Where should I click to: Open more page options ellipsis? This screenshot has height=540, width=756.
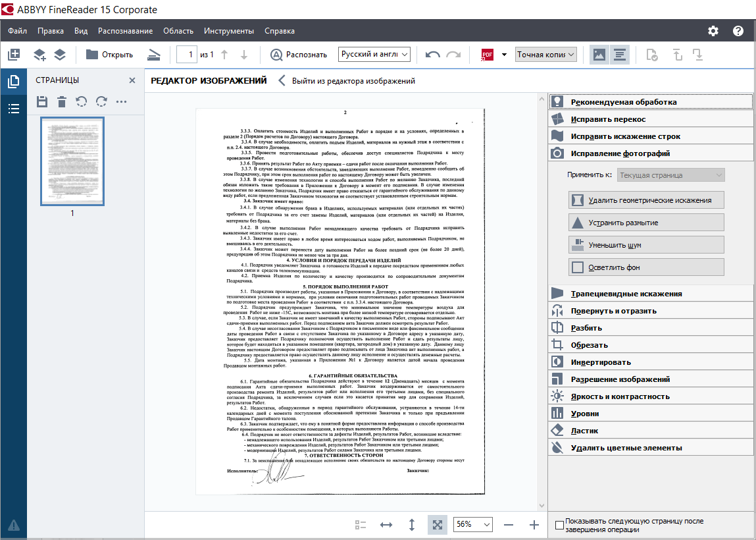coord(122,102)
